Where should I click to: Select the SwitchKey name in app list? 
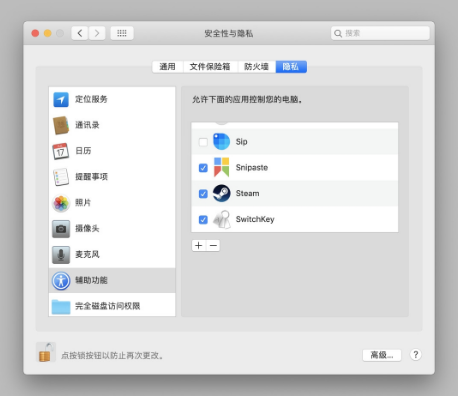[x=255, y=219]
